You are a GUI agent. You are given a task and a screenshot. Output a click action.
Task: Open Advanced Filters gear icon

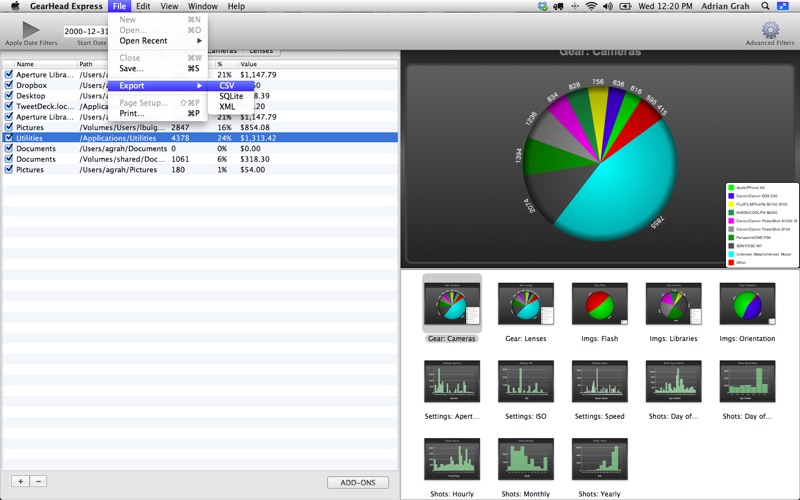click(x=770, y=30)
